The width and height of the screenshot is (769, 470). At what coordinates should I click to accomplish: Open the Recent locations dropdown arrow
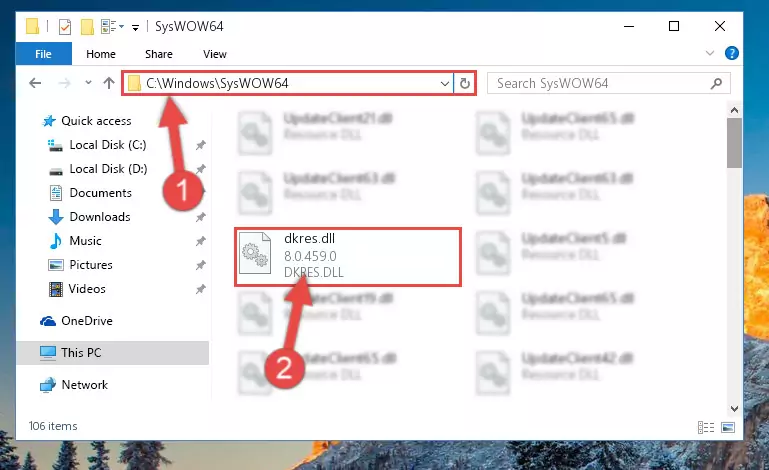pos(88,82)
